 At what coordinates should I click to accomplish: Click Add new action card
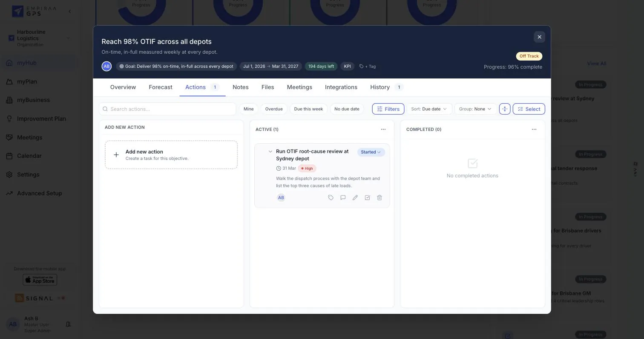[x=171, y=155]
